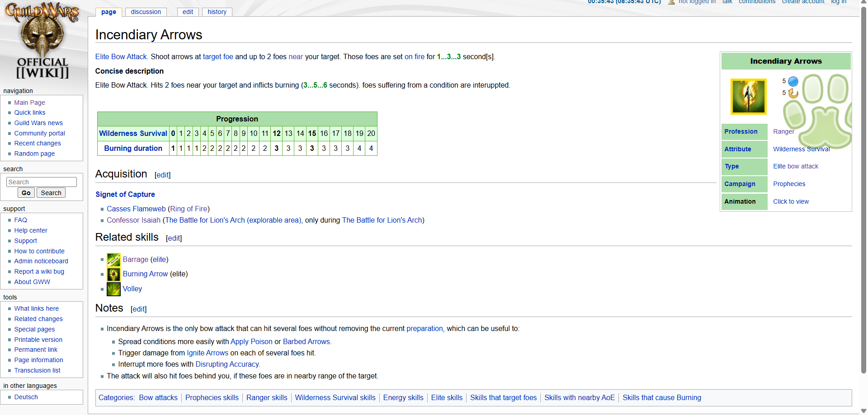The image size is (868, 415).
Task: Go to a Random page
Action: pos(34,154)
